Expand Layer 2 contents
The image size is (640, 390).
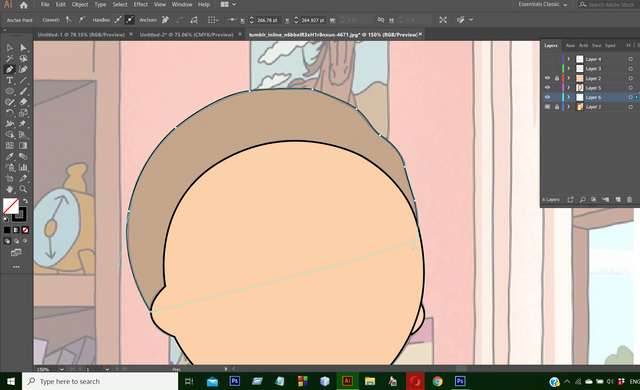pyautogui.click(x=568, y=78)
